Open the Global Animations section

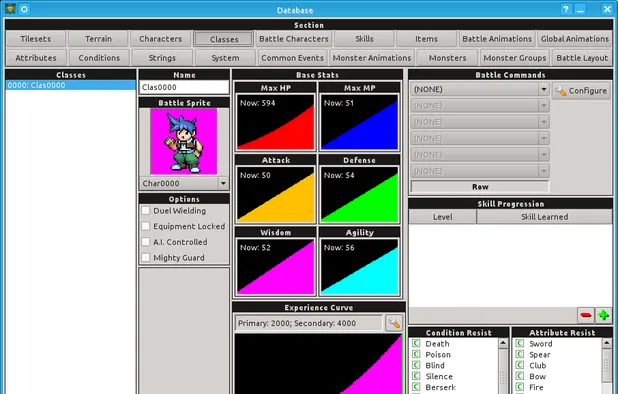pyautogui.click(x=575, y=39)
